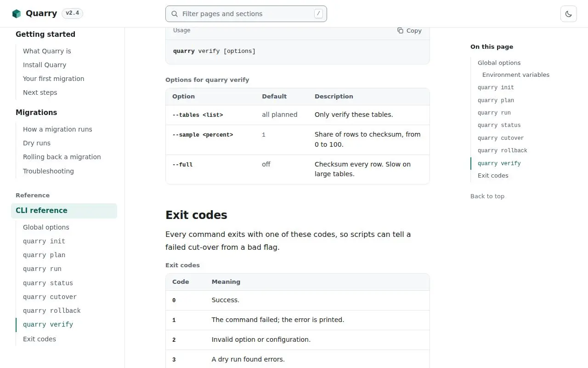
Task: Toggle dark mode with the moon icon
Action: pos(568,14)
